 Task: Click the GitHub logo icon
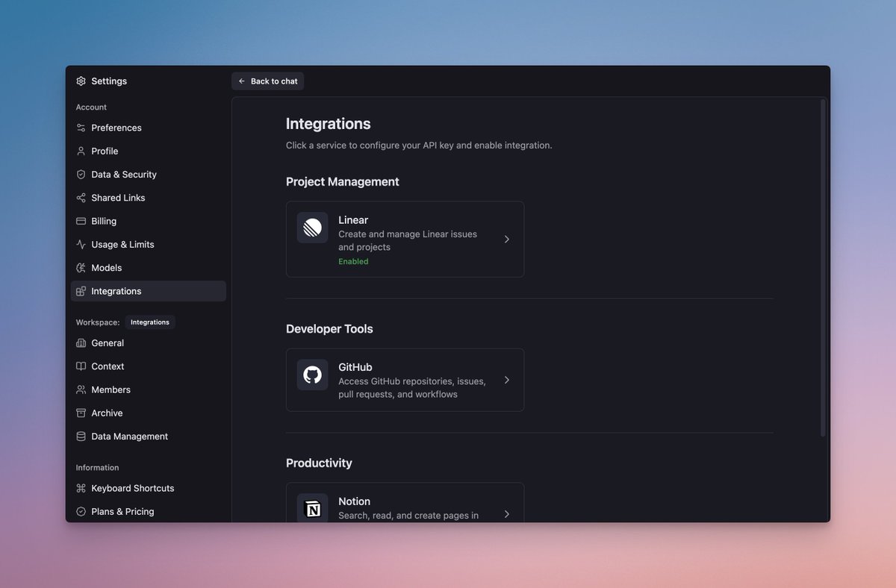tap(312, 375)
